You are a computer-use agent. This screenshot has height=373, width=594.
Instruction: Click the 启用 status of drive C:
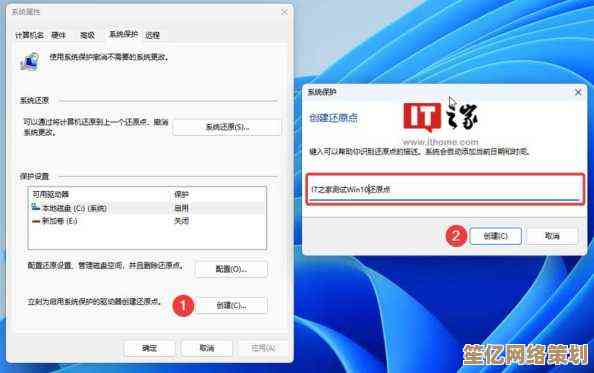click(181, 208)
